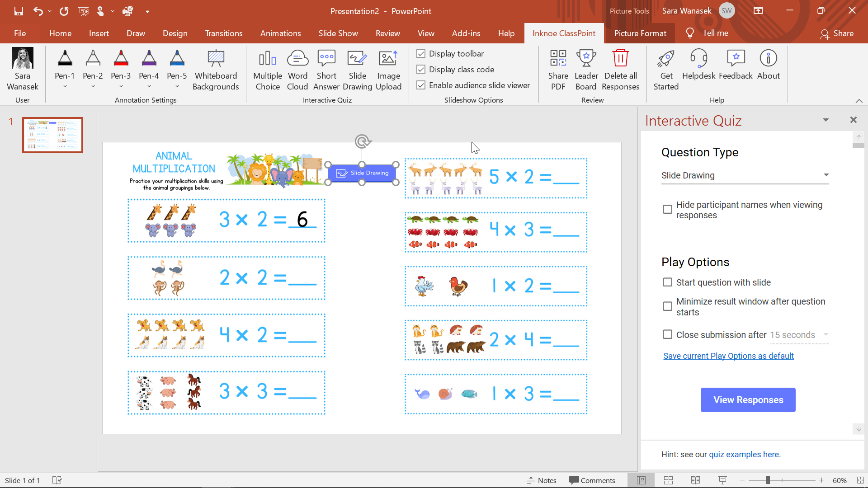868x488 pixels.
Task: Click Save current Play Options as default
Action: tap(728, 356)
